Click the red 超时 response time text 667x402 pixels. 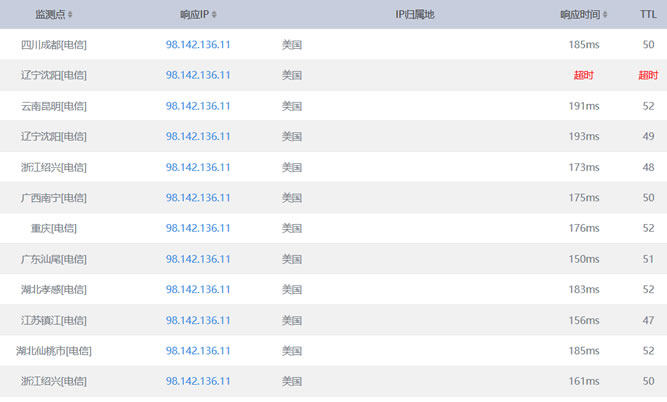(x=585, y=76)
